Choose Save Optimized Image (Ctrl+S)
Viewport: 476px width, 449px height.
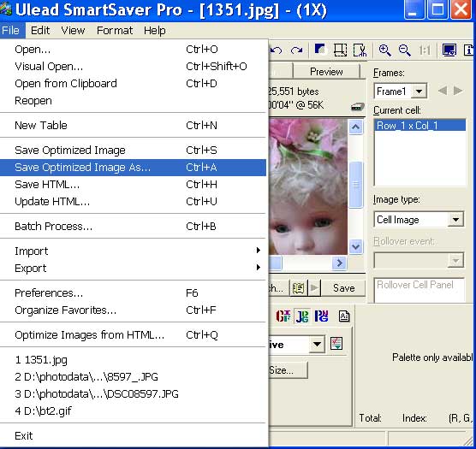coord(133,150)
